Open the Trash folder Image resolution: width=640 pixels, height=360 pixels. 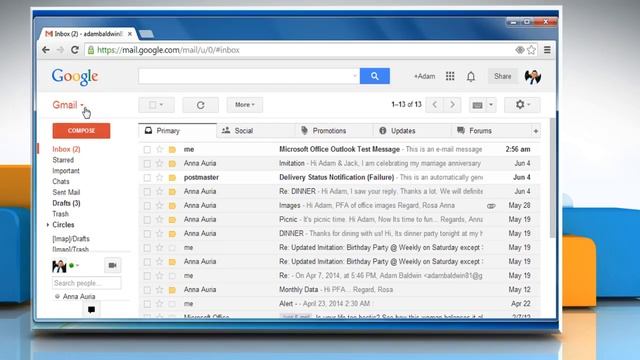click(60, 214)
